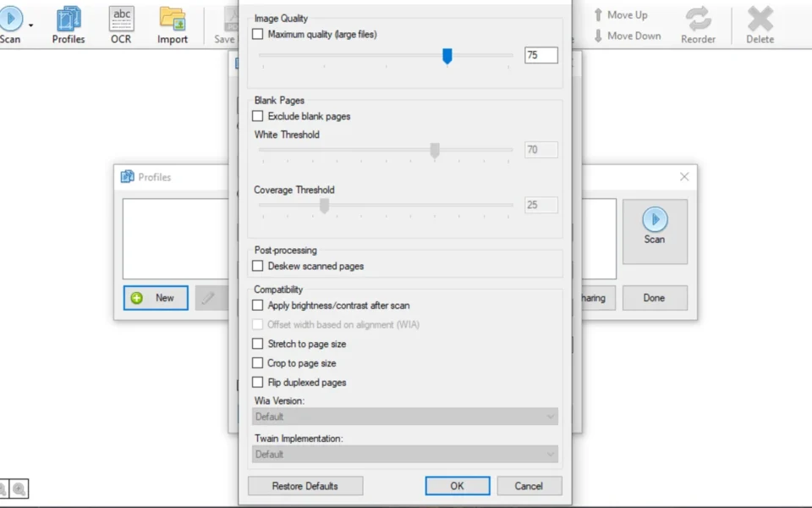
Task: Click Restore Defaults button
Action: (x=305, y=486)
